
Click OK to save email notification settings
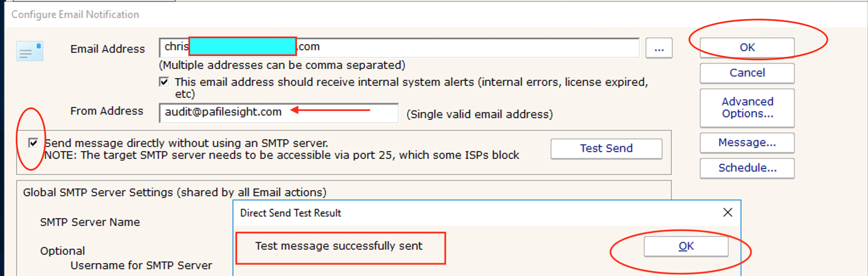[x=747, y=48]
